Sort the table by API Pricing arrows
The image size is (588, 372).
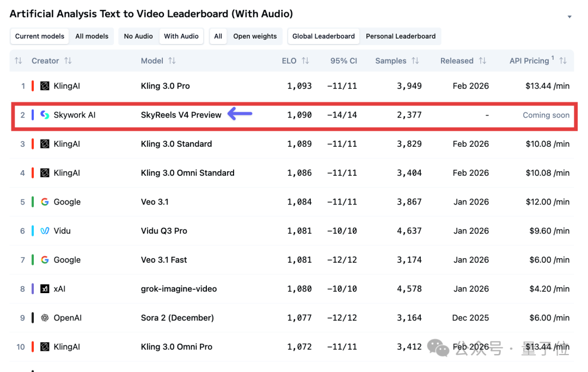tap(563, 61)
